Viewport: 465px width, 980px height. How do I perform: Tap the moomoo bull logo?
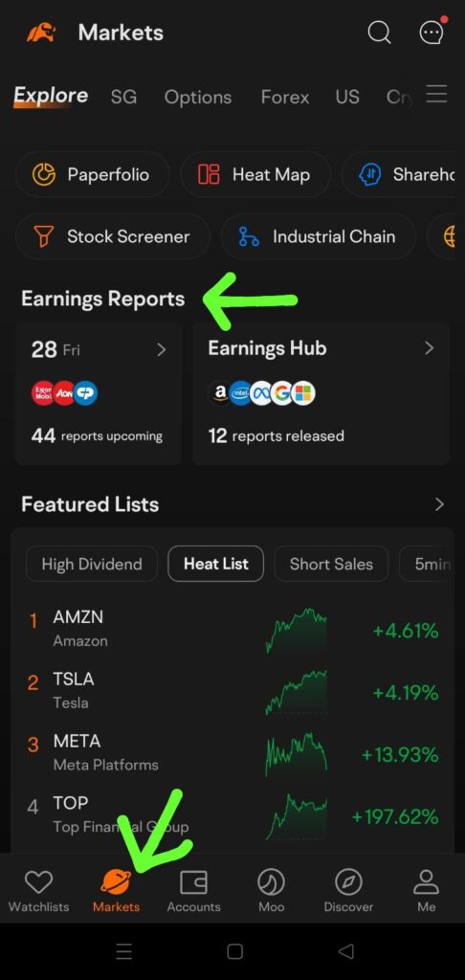(x=41, y=33)
